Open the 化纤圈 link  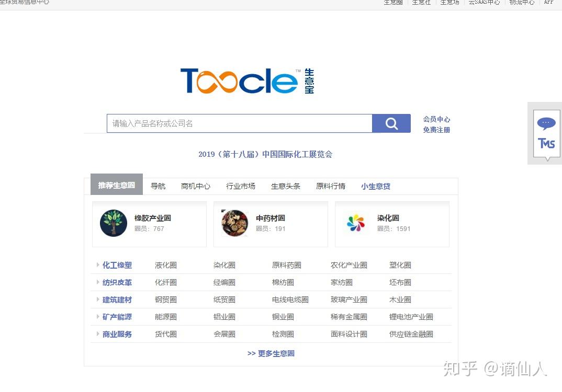tap(165, 282)
